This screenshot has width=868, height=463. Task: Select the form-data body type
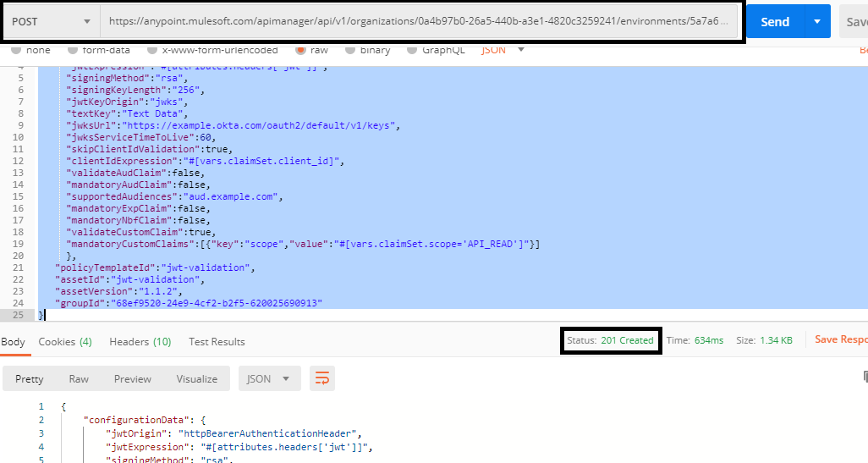click(99, 50)
